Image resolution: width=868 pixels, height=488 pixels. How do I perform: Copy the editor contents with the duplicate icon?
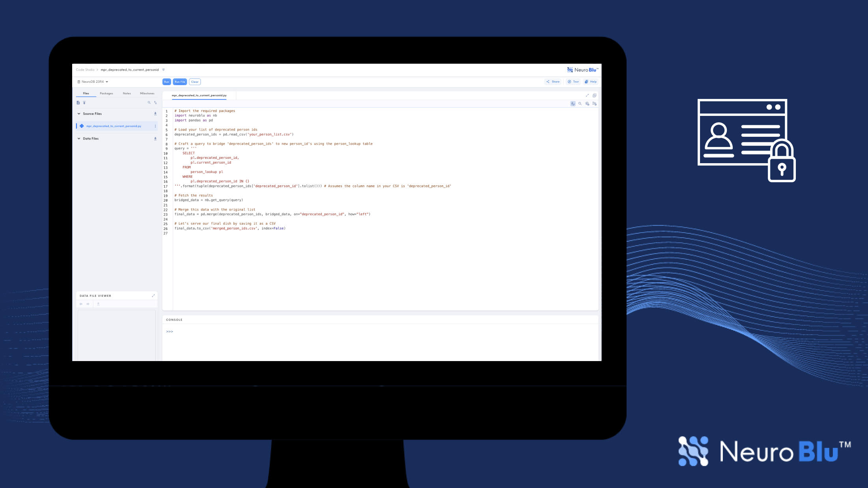tap(594, 95)
